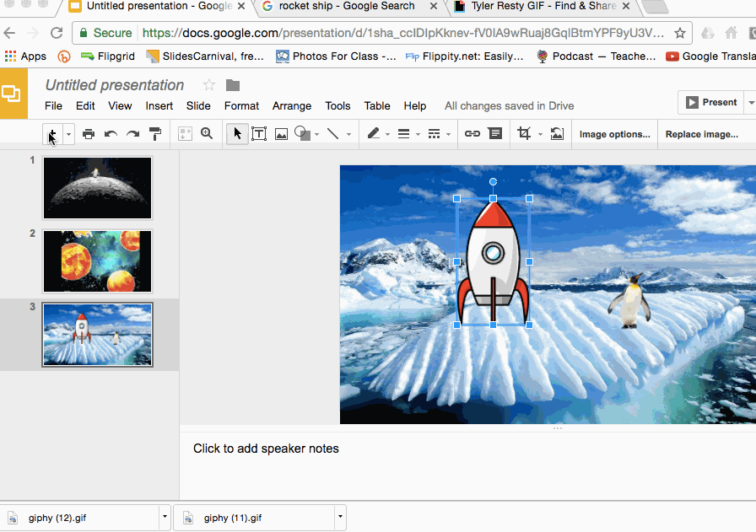Click the Insert link icon
Image resolution: width=756 pixels, height=532 pixels.
472,134
